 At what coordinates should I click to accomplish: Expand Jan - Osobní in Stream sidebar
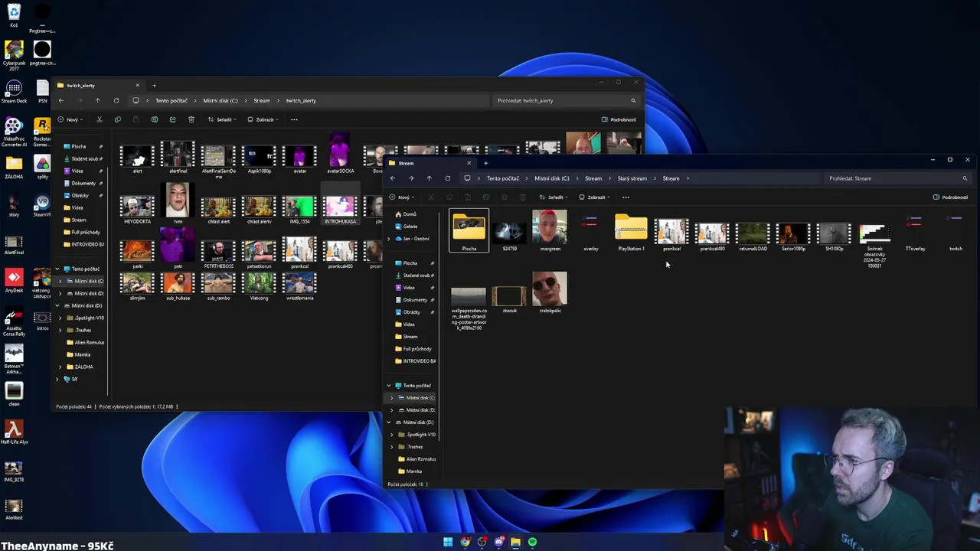(x=389, y=239)
